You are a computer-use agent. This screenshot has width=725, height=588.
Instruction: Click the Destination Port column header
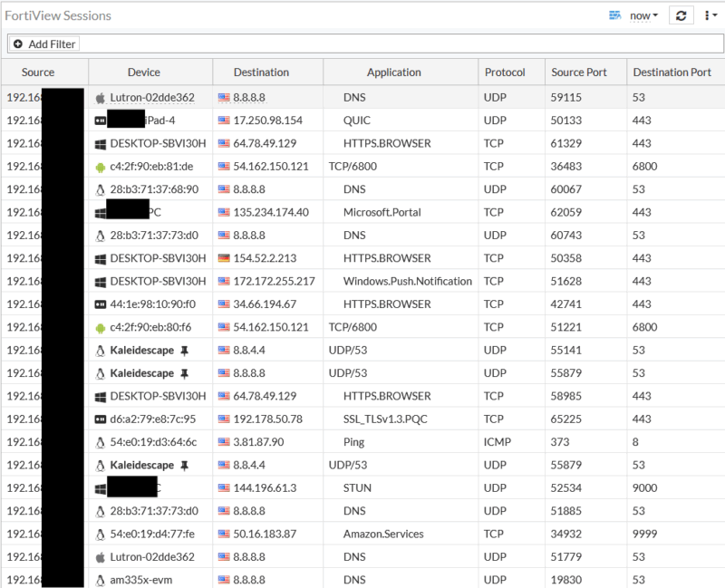672,72
